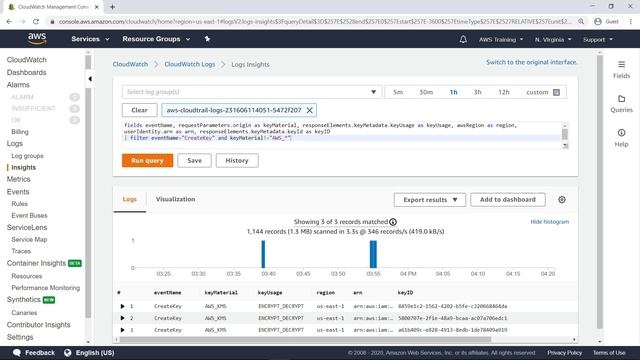The height and width of the screenshot is (360, 640).
Task: Click the 03:40 histogram bar
Action: click(263, 254)
